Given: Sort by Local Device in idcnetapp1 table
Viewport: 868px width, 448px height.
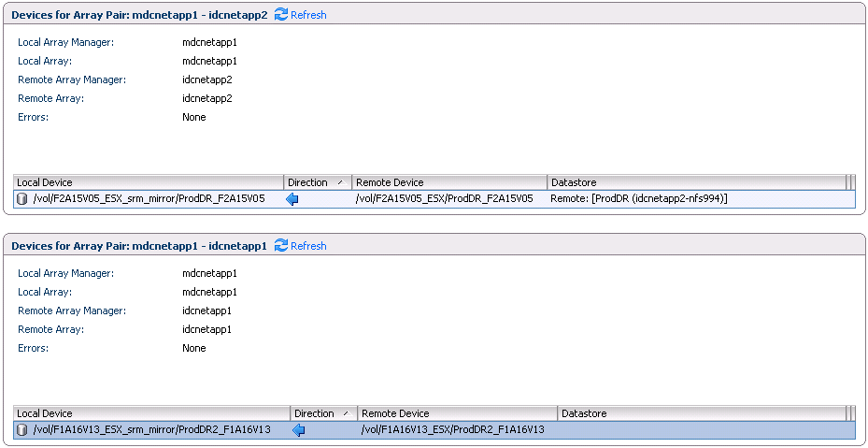Looking at the screenshot, I should coord(151,413).
